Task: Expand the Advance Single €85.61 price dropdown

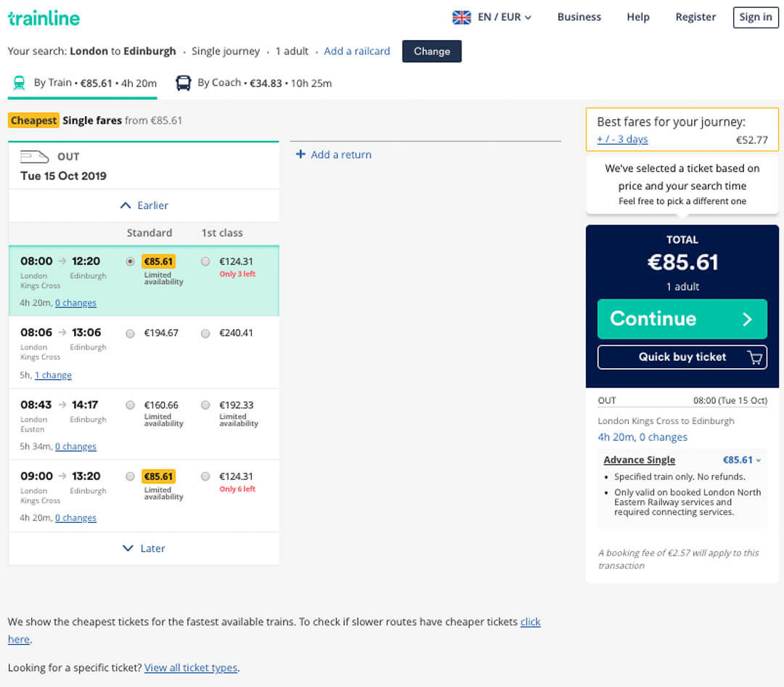Action: [x=742, y=460]
